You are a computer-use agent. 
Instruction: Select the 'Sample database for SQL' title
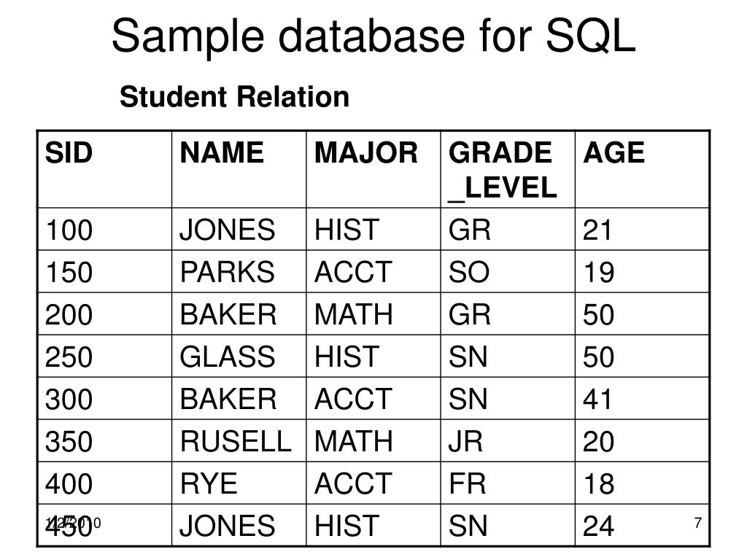pyautogui.click(x=373, y=36)
